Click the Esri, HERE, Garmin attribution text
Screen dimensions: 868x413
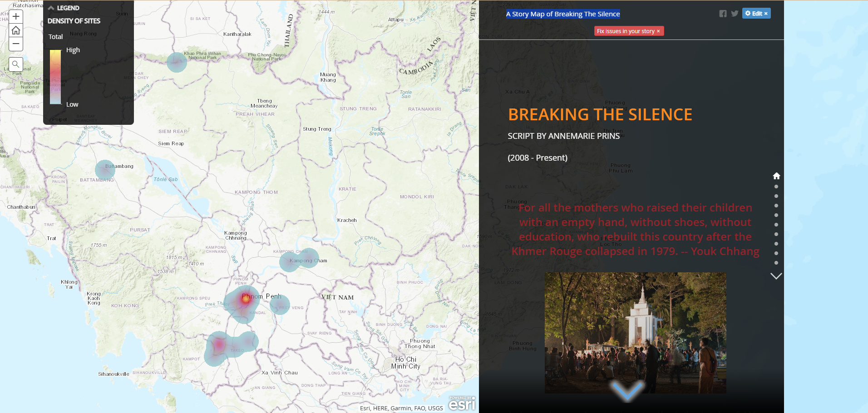(x=401, y=408)
